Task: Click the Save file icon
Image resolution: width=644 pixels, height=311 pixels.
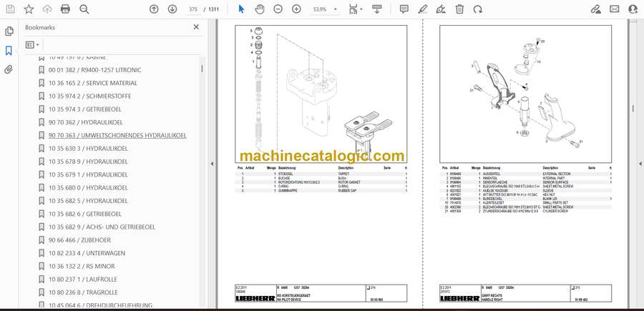Action: [x=10, y=9]
